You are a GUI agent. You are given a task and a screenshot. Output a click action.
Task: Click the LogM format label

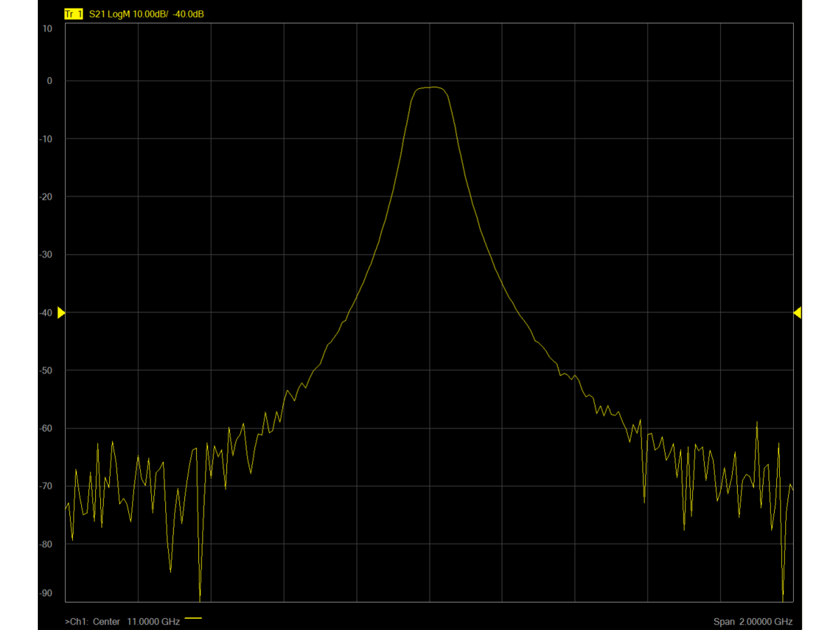click(x=120, y=14)
